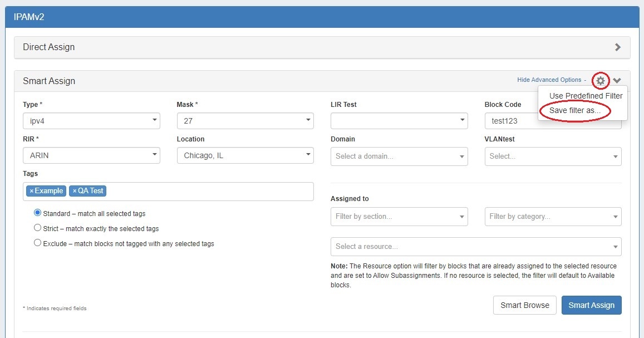This screenshot has height=338, width=644.
Task: Click the blue Smart Assign button
Action: coord(591,305)
